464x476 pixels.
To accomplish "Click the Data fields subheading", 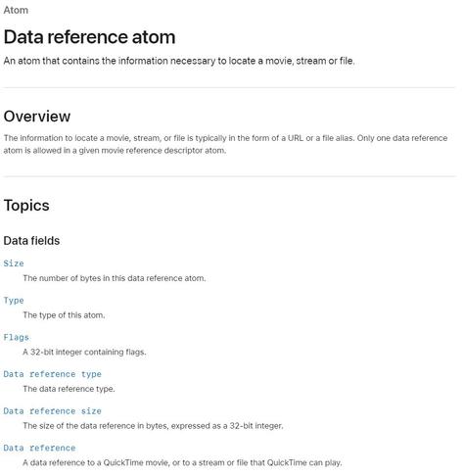I will pos(31,241).
